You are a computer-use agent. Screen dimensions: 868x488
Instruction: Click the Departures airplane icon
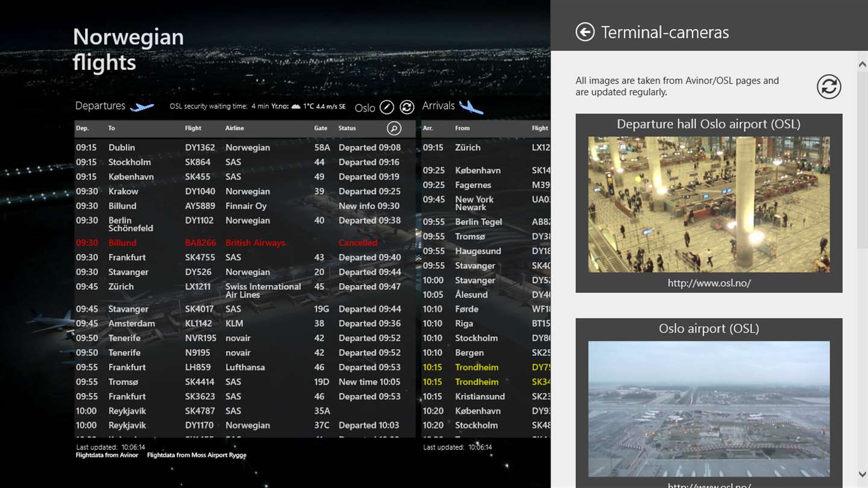coord(142,107)
